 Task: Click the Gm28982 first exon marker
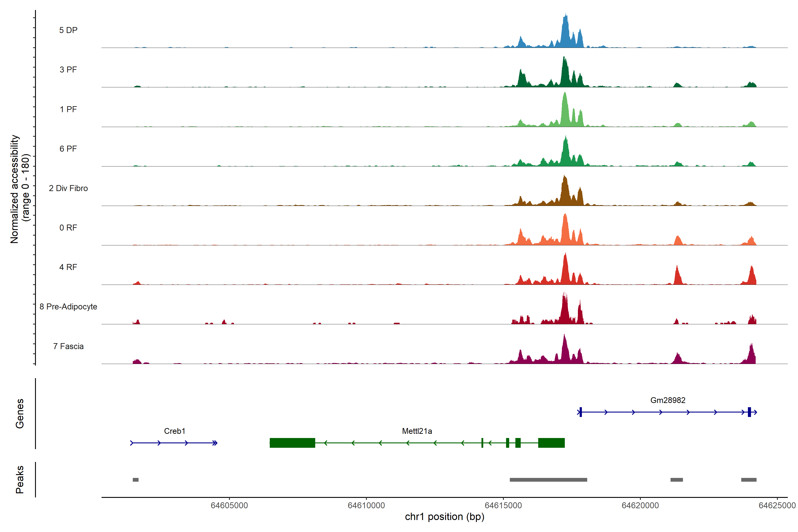pos(581,412)
